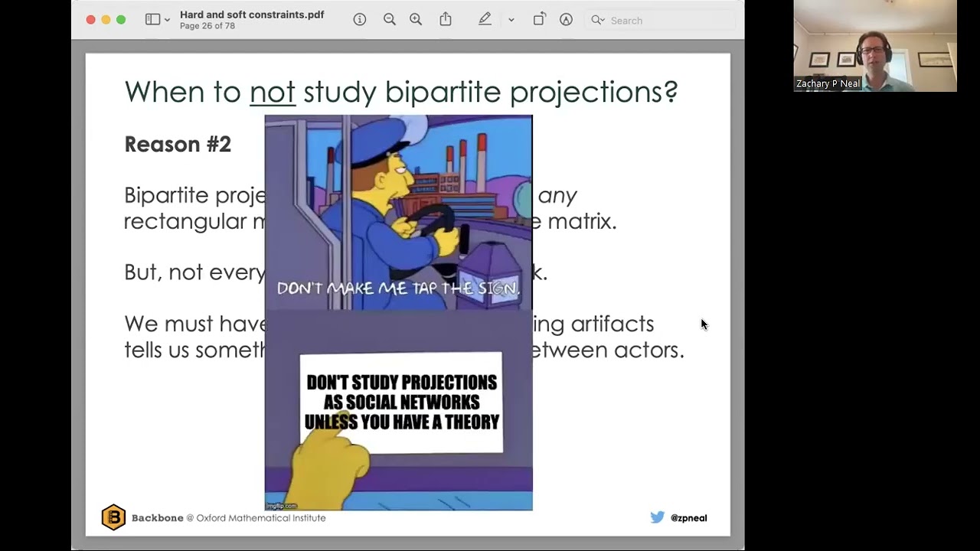This screenshot has height=551, width=980.
Task: Zoom out of the PDF page
Action: click(390, 20)
